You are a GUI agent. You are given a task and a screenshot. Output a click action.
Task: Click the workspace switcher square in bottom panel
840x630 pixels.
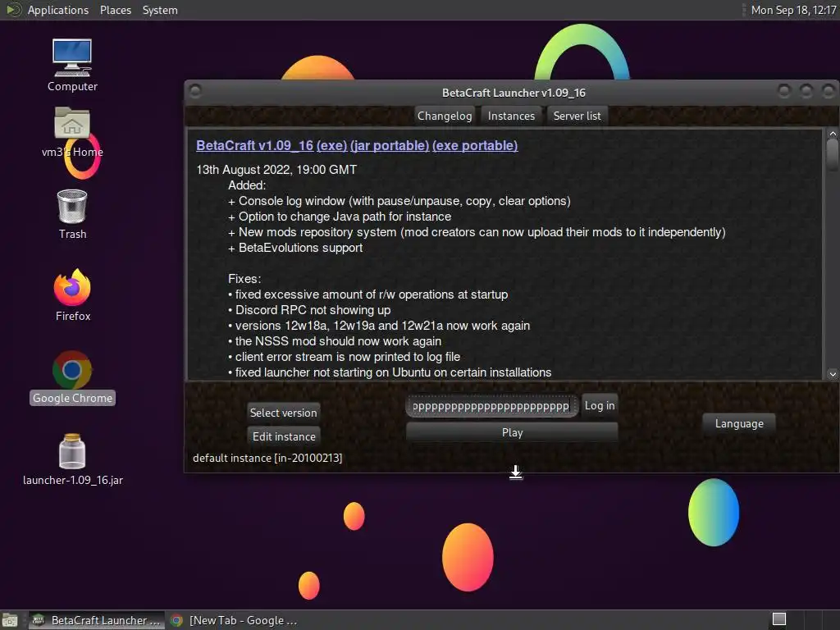click(779, 619)
